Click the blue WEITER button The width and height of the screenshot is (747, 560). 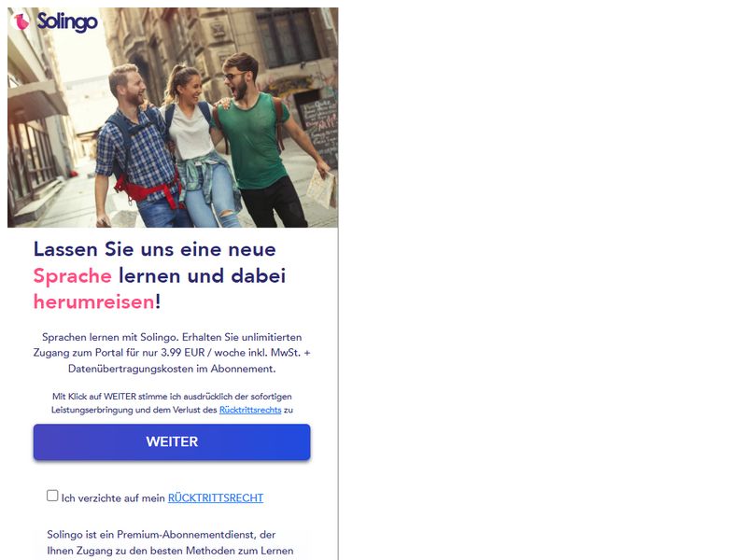[172, 441]
